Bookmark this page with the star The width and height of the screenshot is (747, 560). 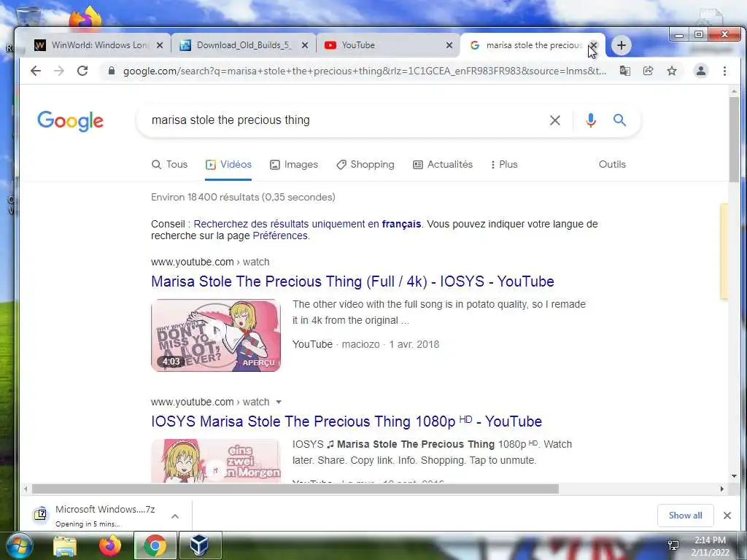pos(672,71)
